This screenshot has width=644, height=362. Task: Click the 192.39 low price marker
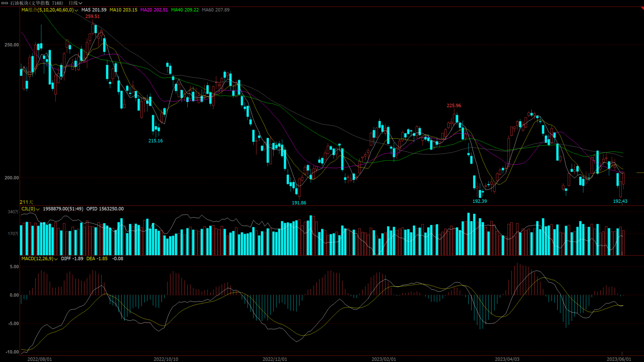coord(480,201)
